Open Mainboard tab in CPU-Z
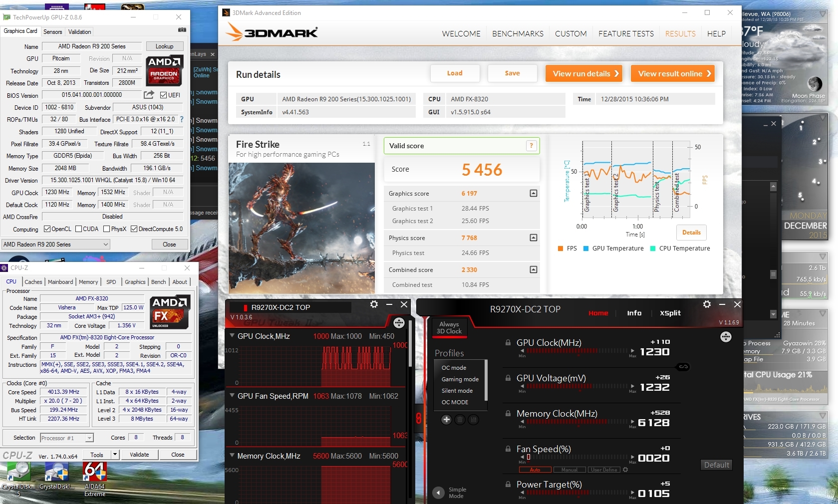Viewport: 838px width, 504px height. 60,282
